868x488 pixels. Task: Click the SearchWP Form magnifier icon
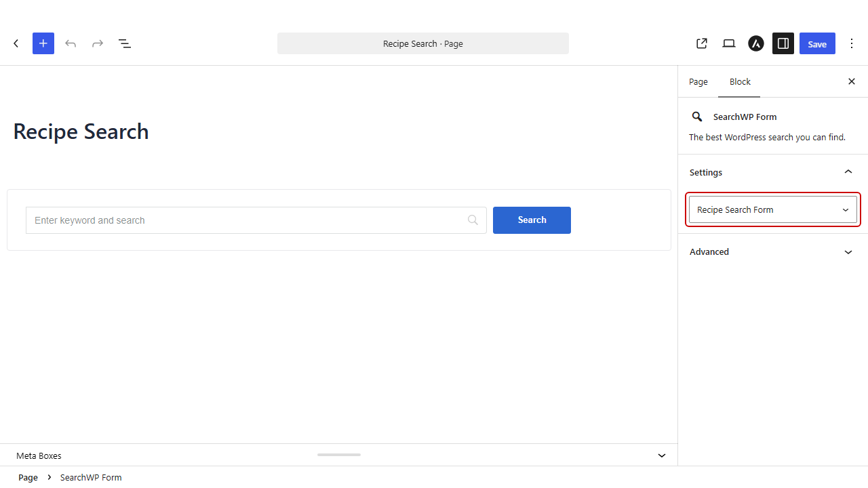697,117
